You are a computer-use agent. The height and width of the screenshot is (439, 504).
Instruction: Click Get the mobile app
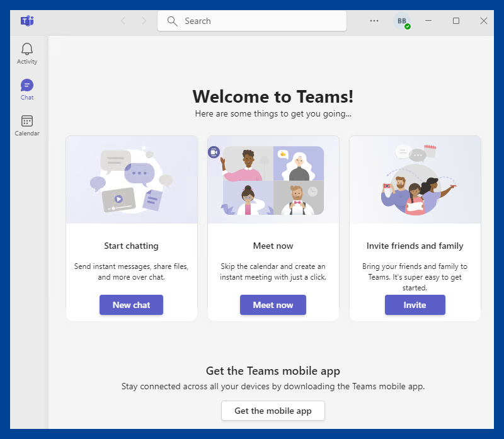tap(273, 411)
